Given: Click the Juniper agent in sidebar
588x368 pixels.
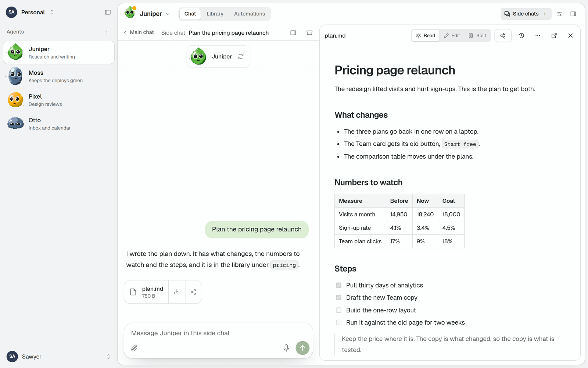Looking at the screenshot, I should click(x=59, y=52).
